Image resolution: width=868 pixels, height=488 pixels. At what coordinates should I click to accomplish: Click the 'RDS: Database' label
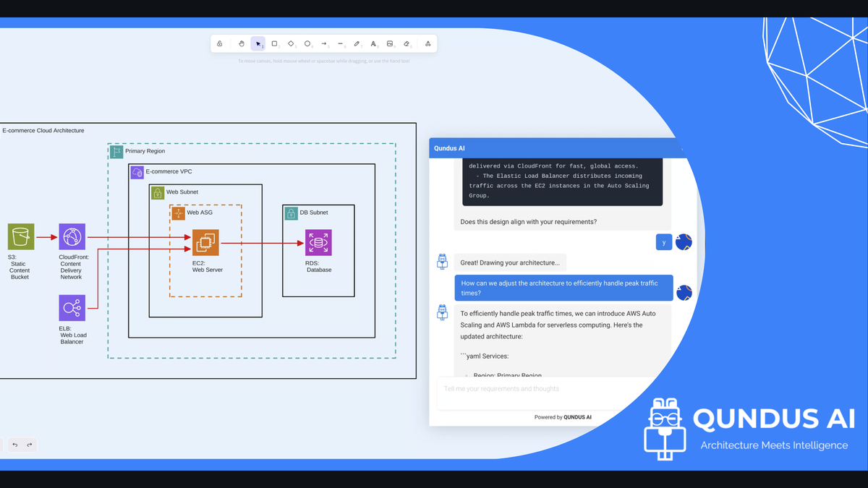click(319, 267)
